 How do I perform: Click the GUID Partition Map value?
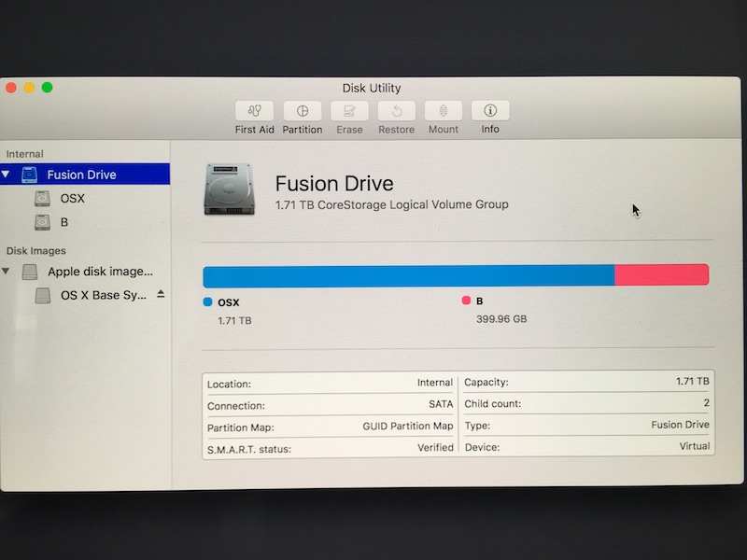click(408, 426)
